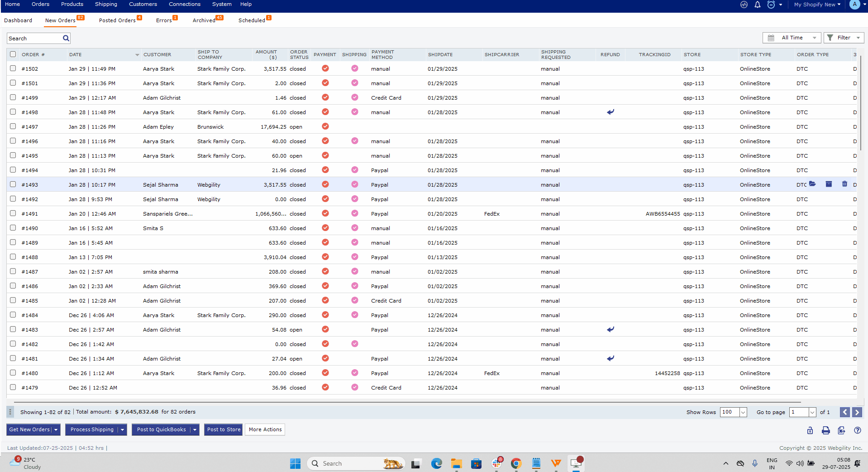Click the order search input field
The width and height of the screenshot is (868, 472).
tap(34, 39)
